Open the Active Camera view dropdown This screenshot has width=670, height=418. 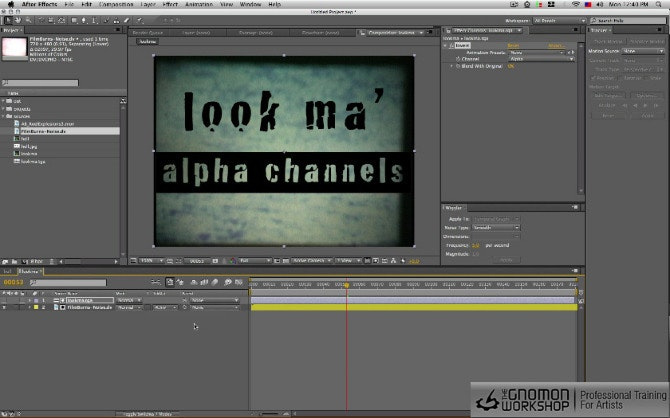[310, 260]
